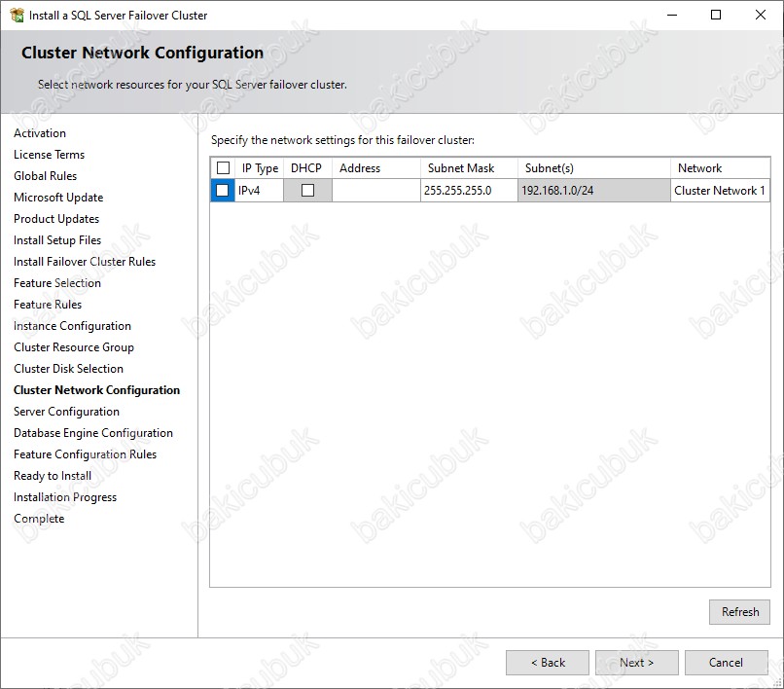Select the Microsoft Update step

click(x=58, y=198)
